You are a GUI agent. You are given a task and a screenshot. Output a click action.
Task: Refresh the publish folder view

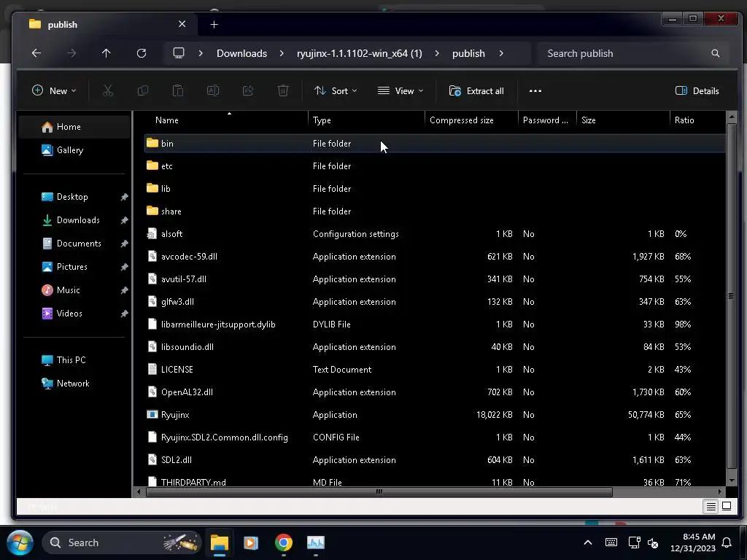142,53
